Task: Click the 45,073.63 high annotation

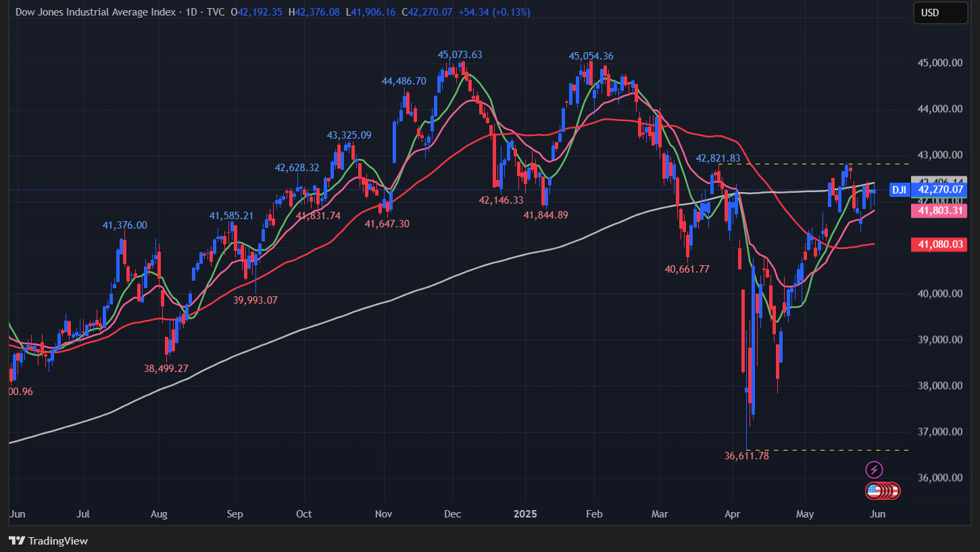Action: [x=460, y=55]
